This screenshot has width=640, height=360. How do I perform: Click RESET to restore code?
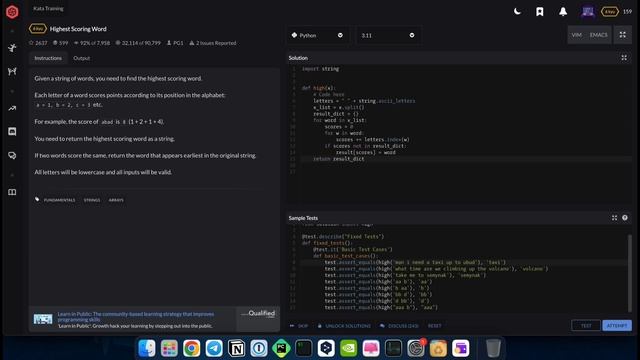435,326
